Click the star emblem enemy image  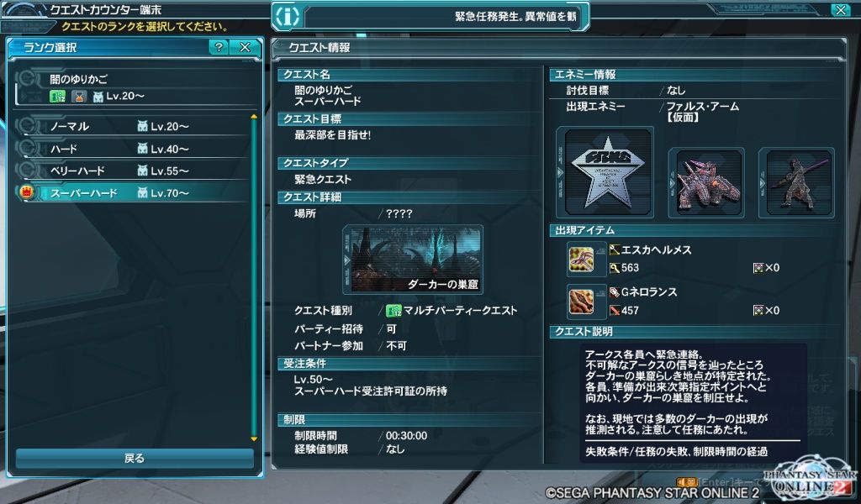click(608, 172)
